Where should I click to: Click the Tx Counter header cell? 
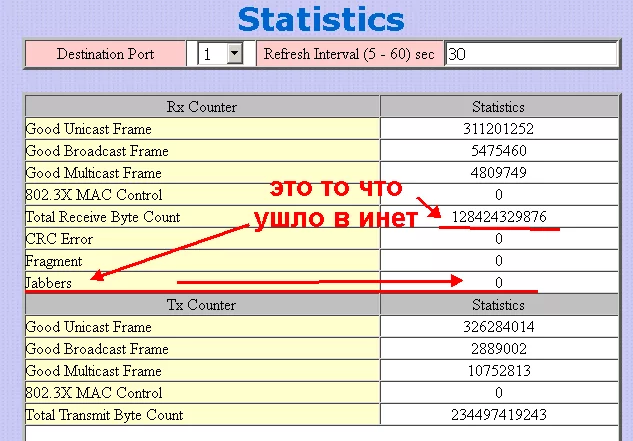tap(202, 305)
